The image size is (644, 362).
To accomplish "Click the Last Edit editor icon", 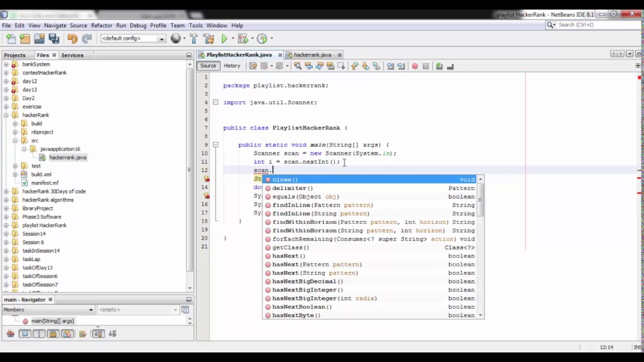I will (x=253, y=66).
